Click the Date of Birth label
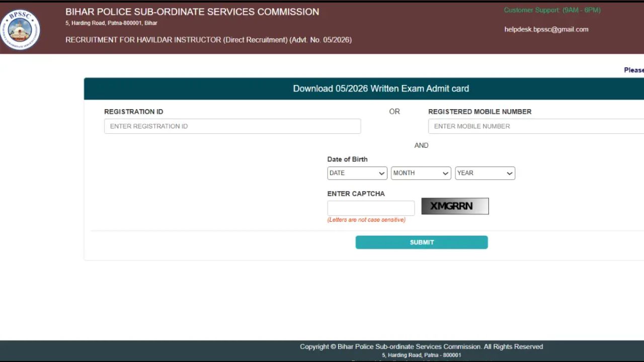The height and width of the screenshot is (362, 644). pos(347,159)
